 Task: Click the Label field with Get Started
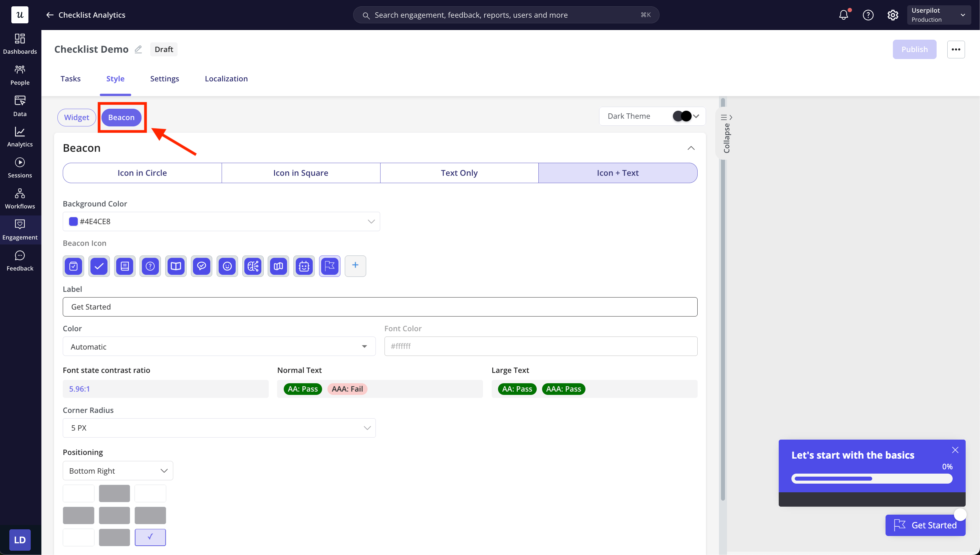point(380,307)
